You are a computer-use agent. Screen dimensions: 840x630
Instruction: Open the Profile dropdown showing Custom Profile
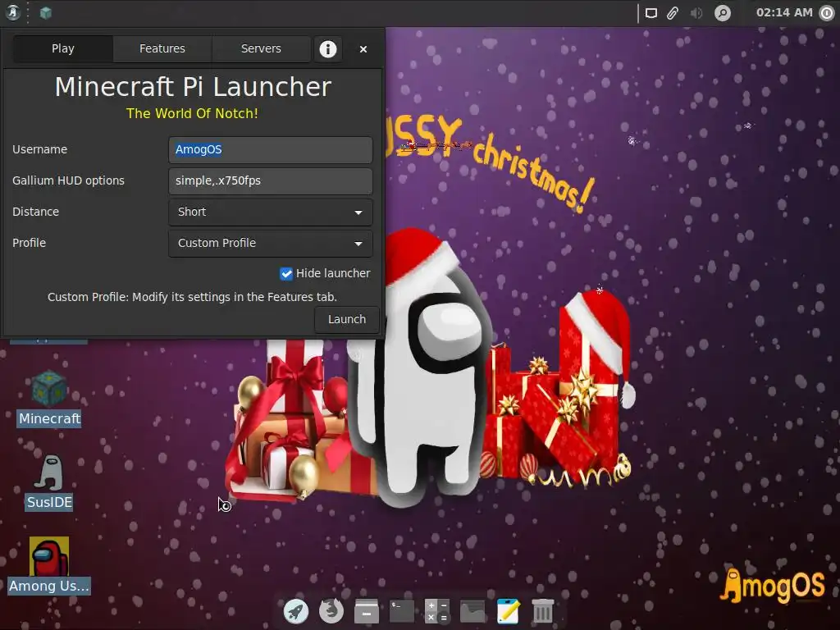[271, 243]
